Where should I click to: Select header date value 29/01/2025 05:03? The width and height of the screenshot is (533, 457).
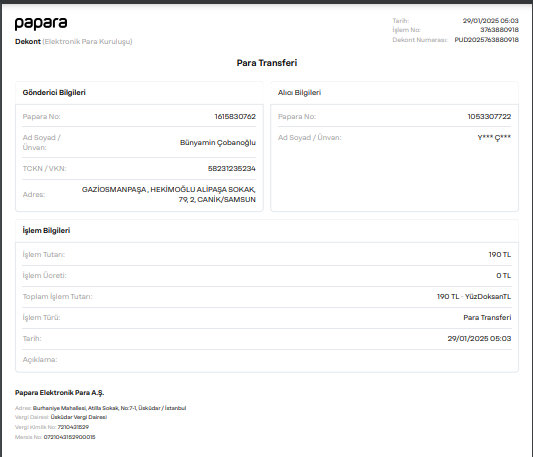pyautogui.click(x=491, y=21)
